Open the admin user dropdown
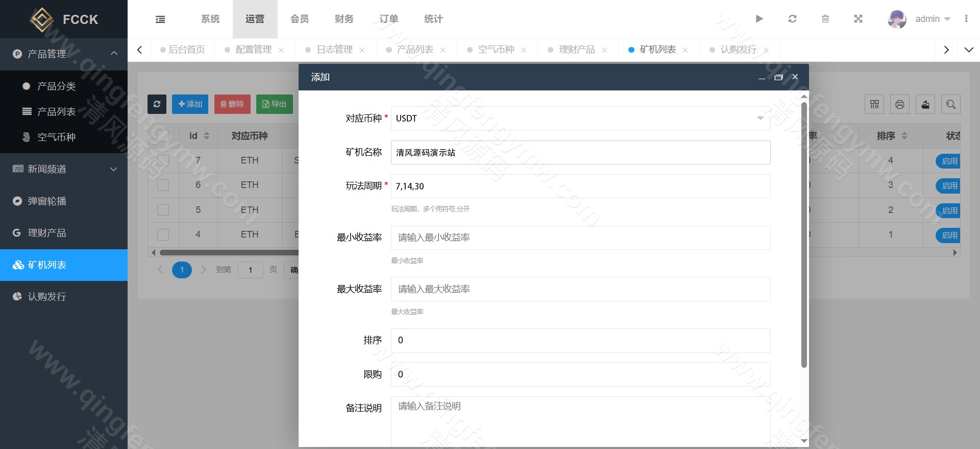 point(932,19)
